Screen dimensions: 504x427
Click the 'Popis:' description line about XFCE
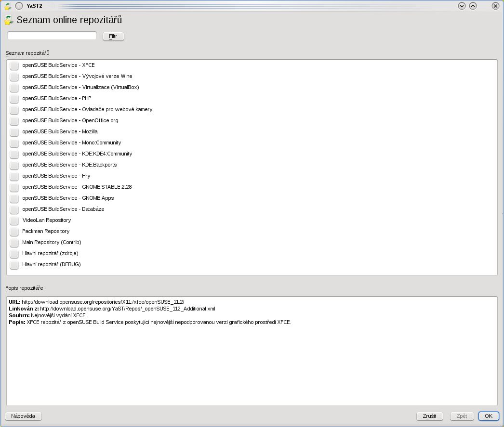pos(150,323)
